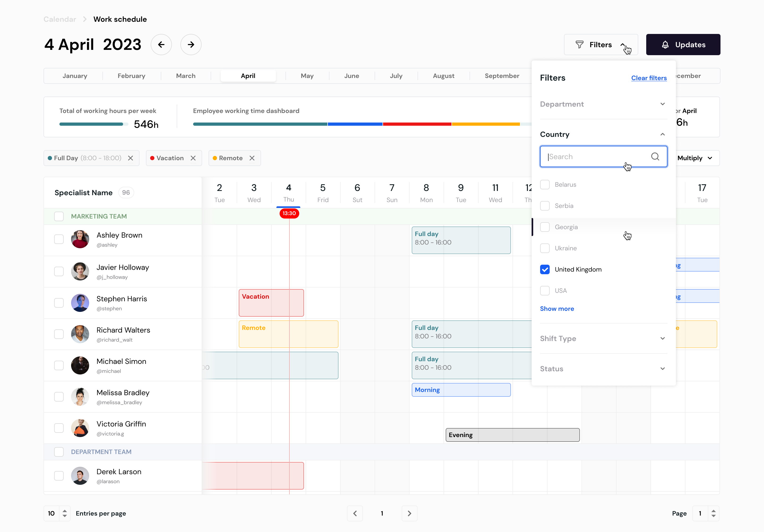The width and height of the screenshot is (764, 532).
Task: Remove the Remote filter chip
Action: (x=252, y=158)
